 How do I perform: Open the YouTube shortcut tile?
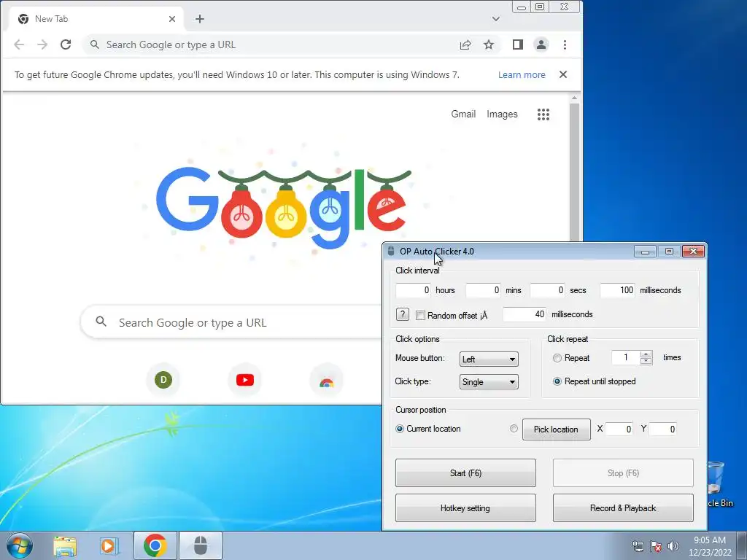[245, 380]
